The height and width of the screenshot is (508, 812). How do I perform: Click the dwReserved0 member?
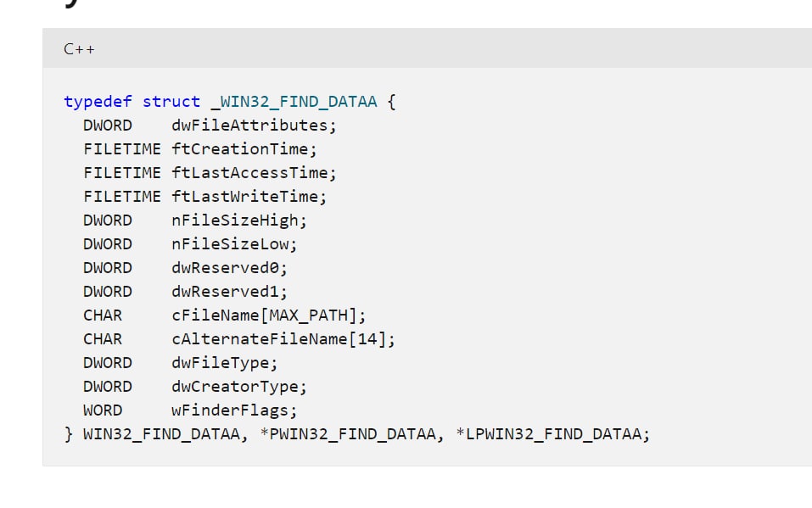tap(229, 268)
